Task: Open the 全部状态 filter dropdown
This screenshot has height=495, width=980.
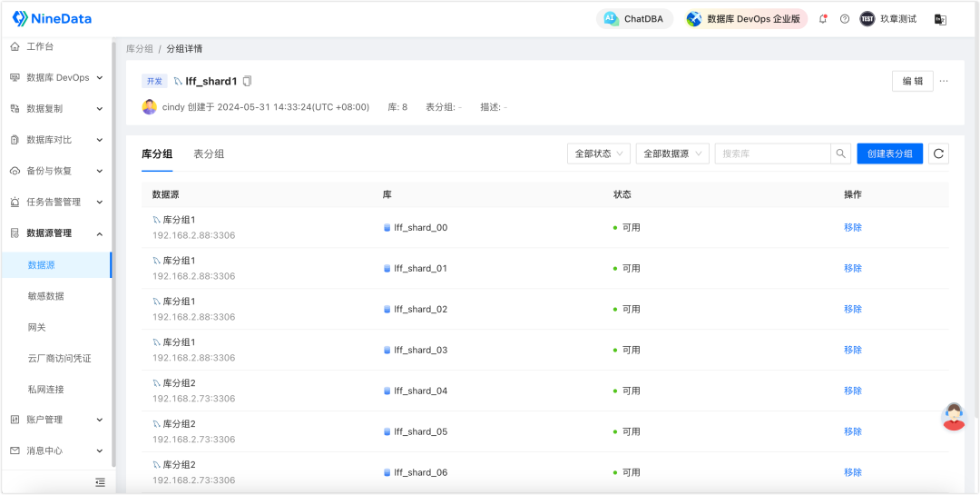Action: tap(599, 153)
